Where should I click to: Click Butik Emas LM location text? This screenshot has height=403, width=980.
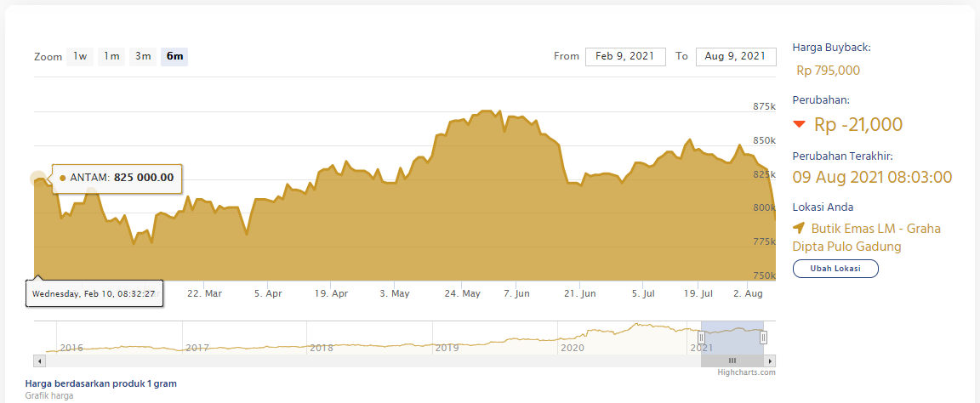point(866,237)
